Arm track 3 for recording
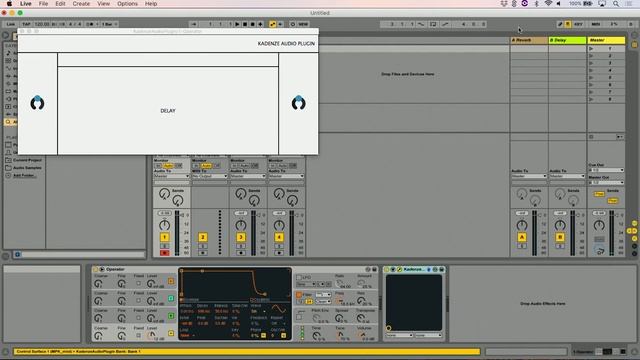 (241, 253)
